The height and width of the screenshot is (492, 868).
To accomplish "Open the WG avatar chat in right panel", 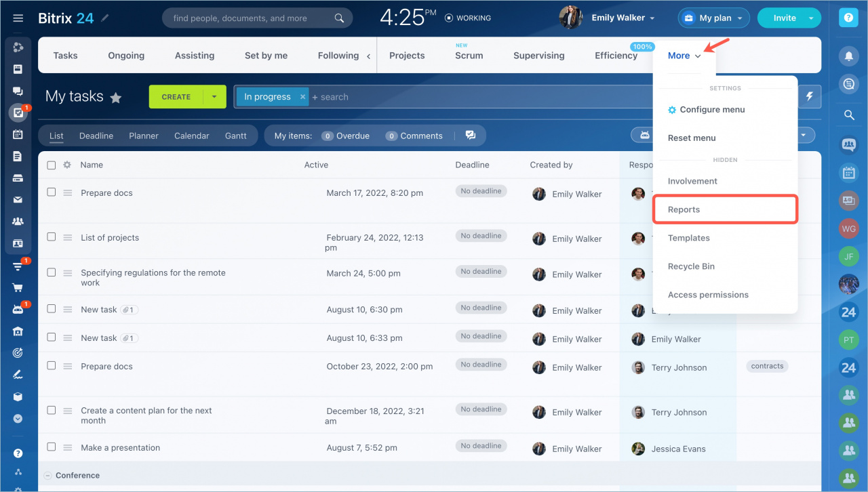I will point(848,228).
